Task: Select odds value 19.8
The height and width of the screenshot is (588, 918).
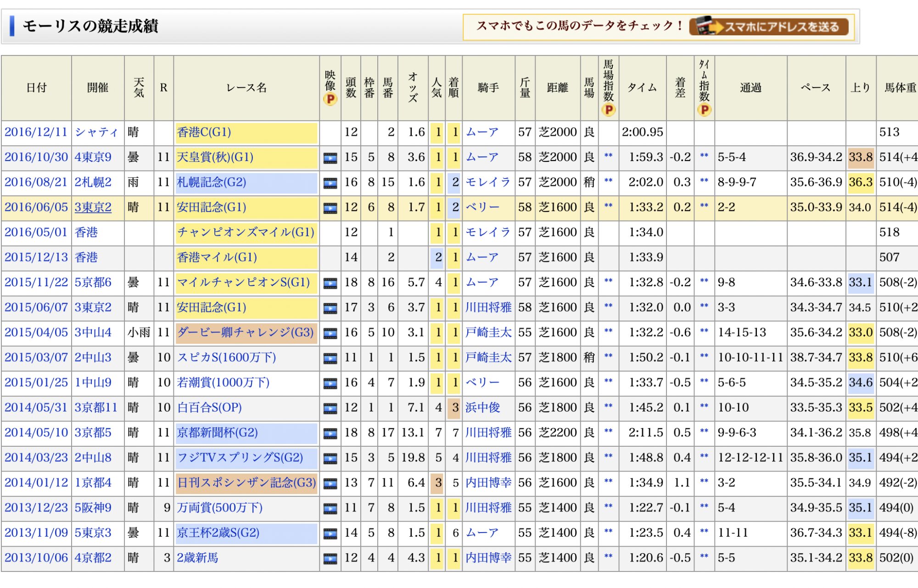Action: point(413,458)
